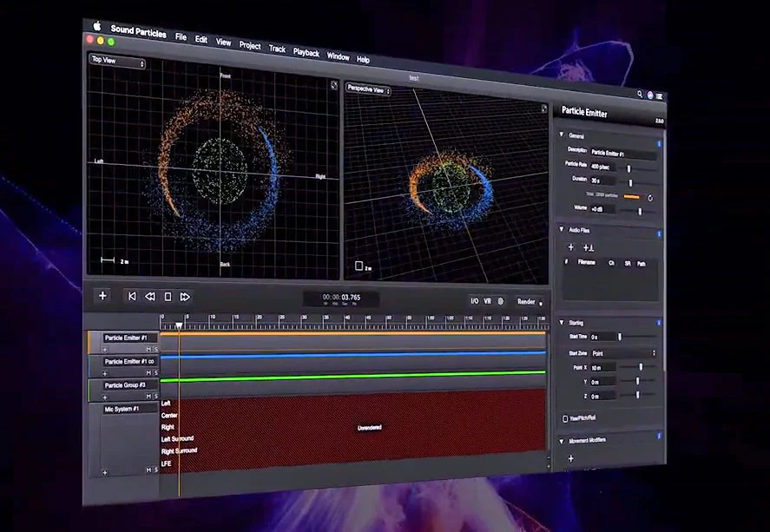
Task: Open Notification Center icon
Action: 659,96
